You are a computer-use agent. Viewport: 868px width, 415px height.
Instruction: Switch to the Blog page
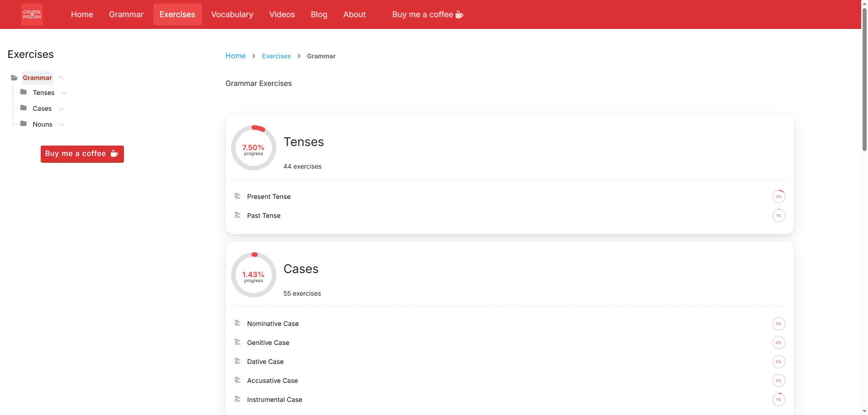coord(318,14)
